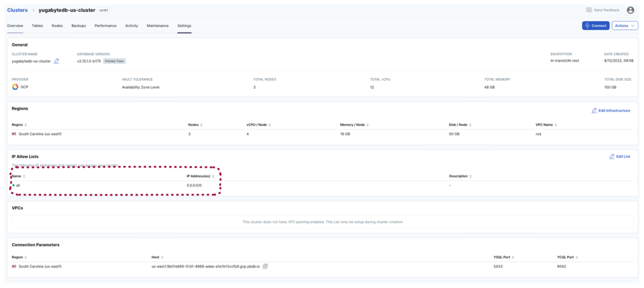Screen dimensions: 644x288
Task: Click the yugabytedb-us-cluster breadcrumb title
Action: (x=67, y=10)
